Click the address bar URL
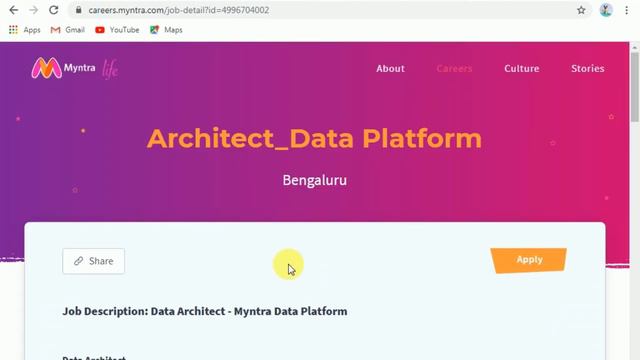Viewport: 640px width, 360px height. (x=179, y=10)
